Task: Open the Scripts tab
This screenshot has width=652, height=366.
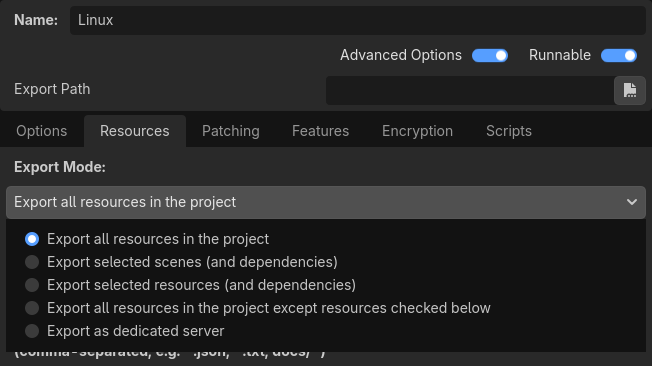Action: pos(509,131)
